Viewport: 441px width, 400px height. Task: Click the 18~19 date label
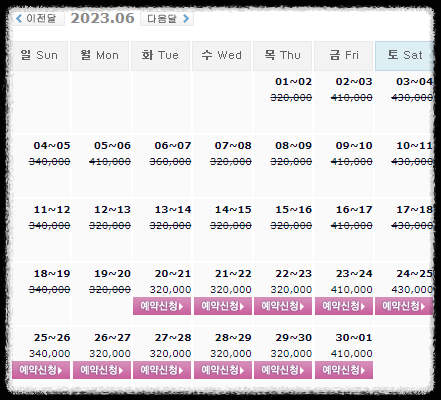point(52,274)
